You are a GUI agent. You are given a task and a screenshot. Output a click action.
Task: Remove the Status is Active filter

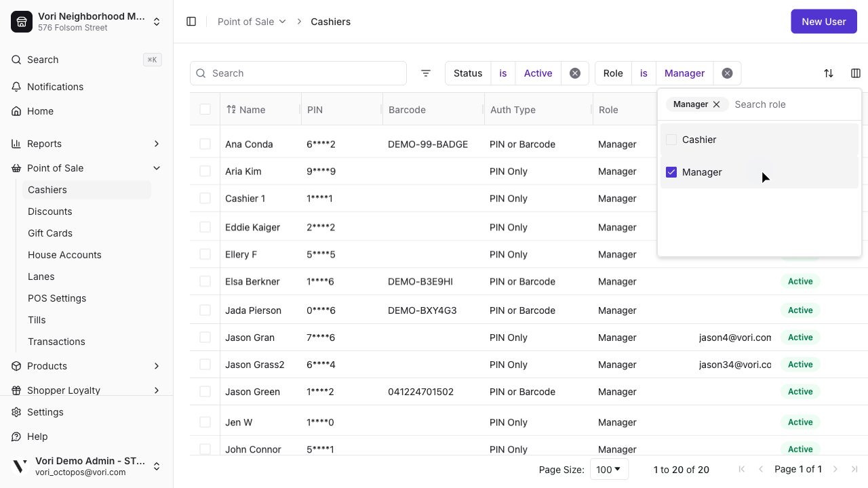click(x=574, y=73)
